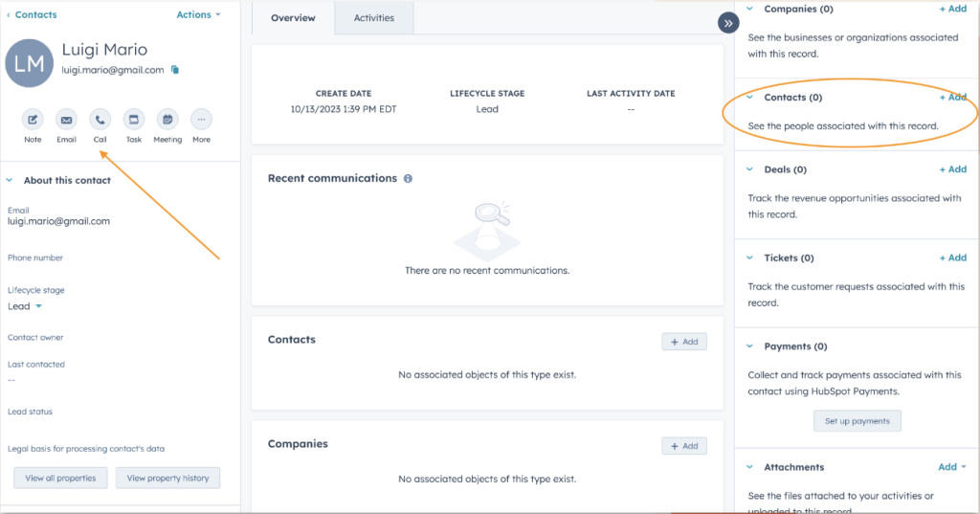Collapse the About this contact section

10,180
